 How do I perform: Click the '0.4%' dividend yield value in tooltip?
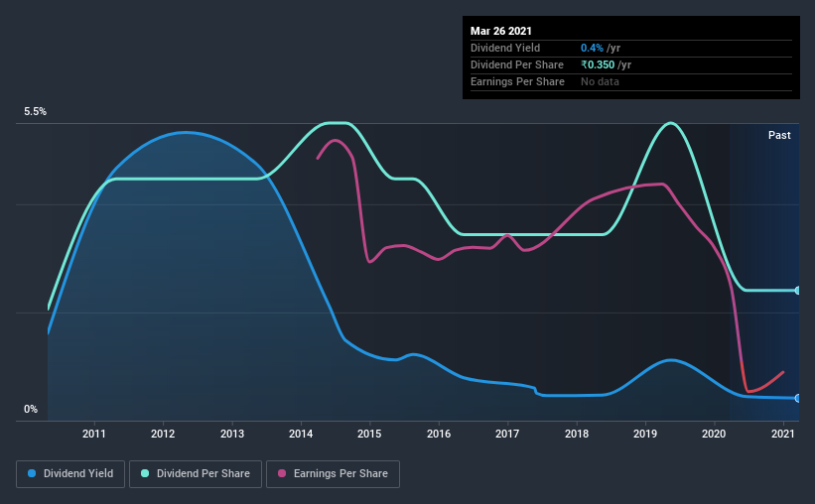592,48
